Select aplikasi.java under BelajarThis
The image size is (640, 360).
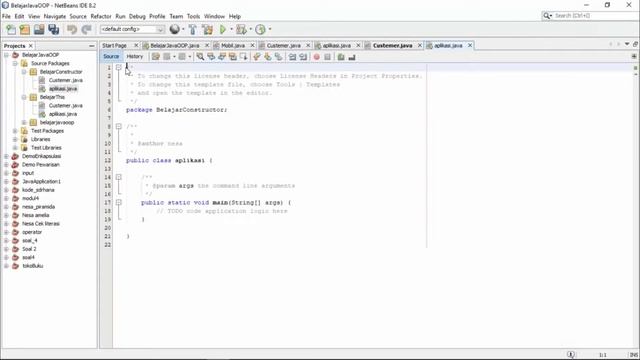click(x=63, y=114)
